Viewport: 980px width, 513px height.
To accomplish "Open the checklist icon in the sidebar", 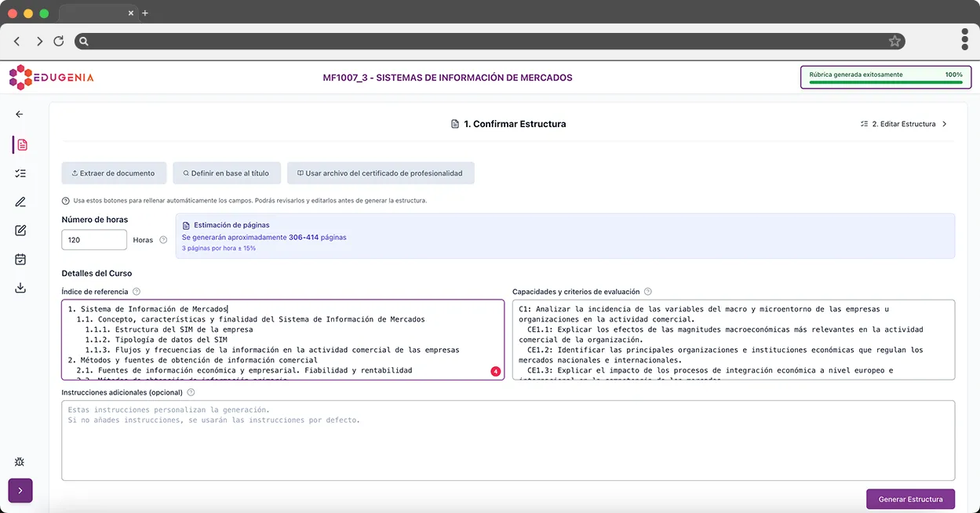I will (x=20, y=173).
